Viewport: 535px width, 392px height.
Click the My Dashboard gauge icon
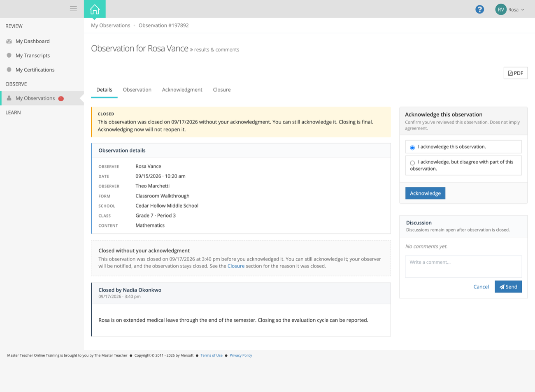pos(9,41)
